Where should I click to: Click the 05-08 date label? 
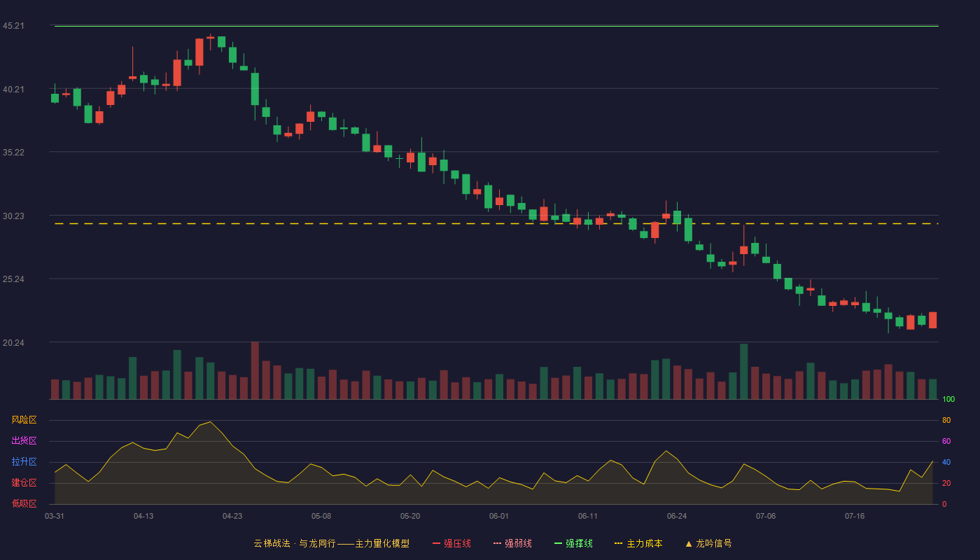(321, 516)
